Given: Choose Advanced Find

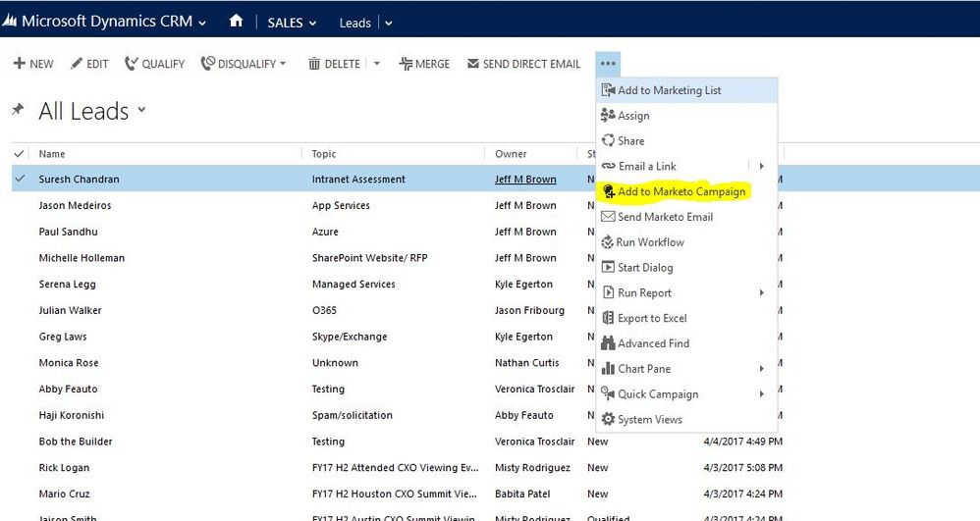Looking at the screenshot, I should click(686, 343).
